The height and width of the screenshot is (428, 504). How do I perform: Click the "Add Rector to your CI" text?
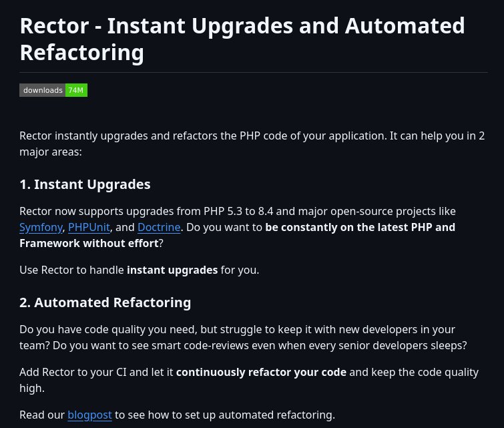tap(97, 372)
